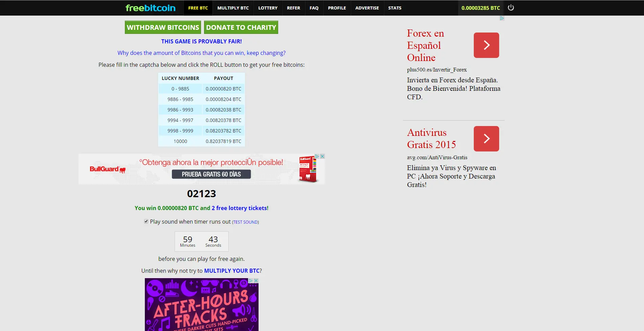Click AdChoices icon above sidebar ads

click(x=502, y=18)
